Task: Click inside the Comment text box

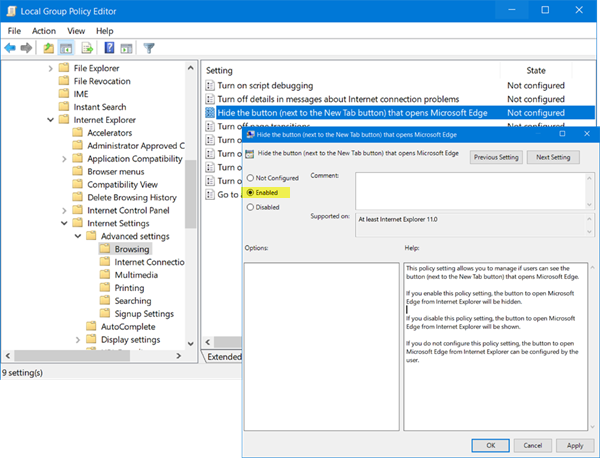Action: click(x=471, y=191)
